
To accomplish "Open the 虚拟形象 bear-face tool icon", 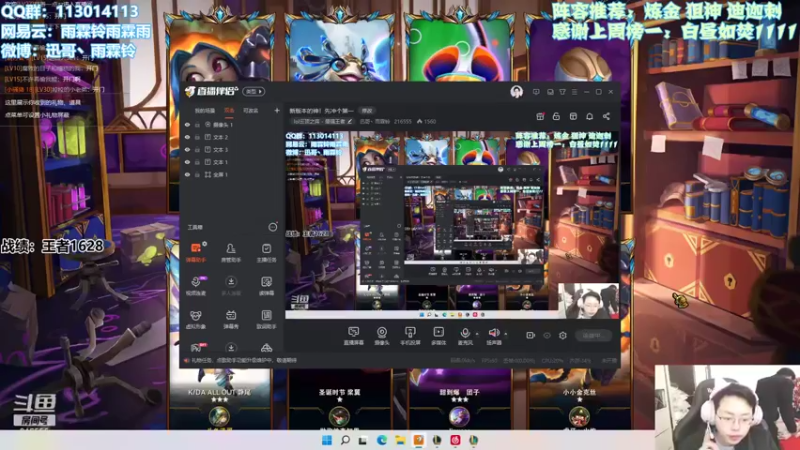I will pyautogui.click(x=196, y=319).
